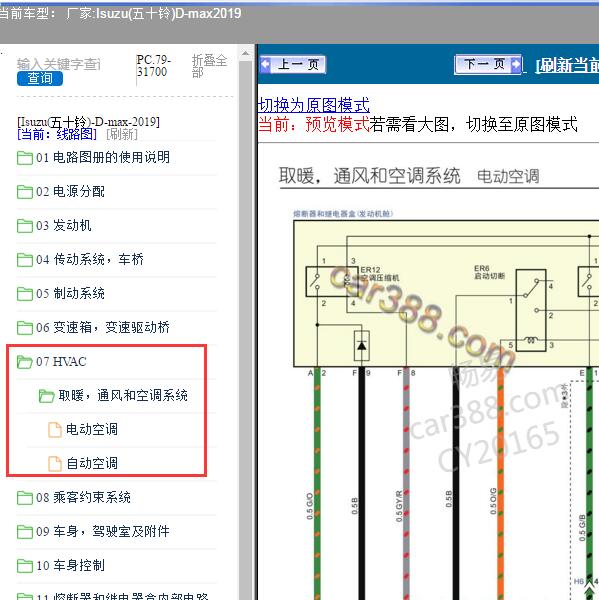Open folder icon for 02 电源分配
599x600 pixels.
pos(25,192)
